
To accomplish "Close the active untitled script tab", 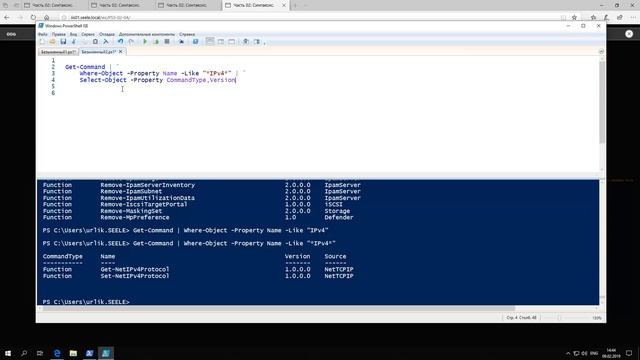I will 120,52.
